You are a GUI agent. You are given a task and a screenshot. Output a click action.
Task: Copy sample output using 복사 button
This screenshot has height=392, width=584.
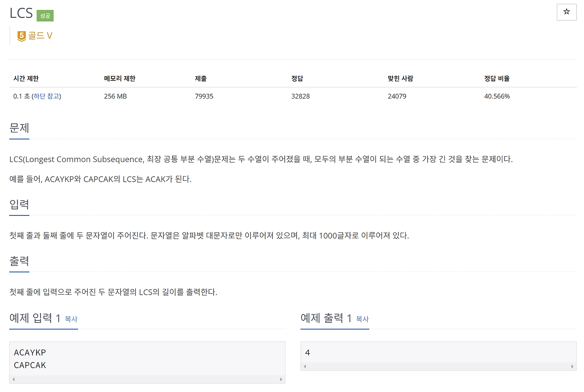pos(362,319)
